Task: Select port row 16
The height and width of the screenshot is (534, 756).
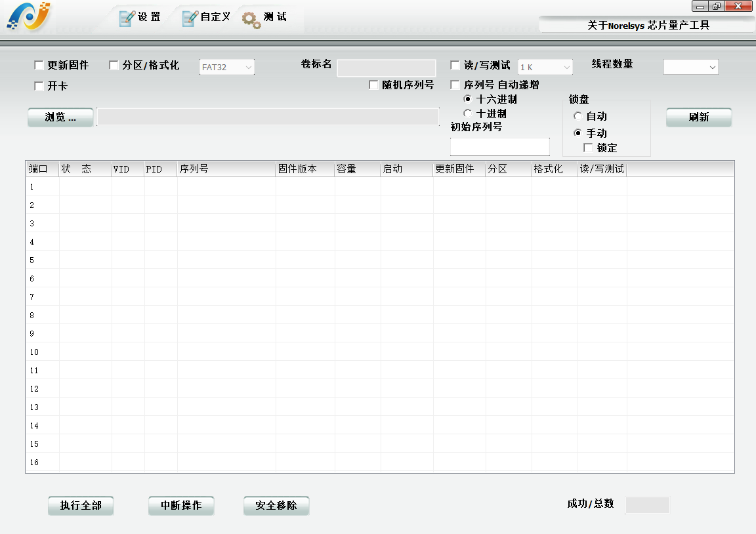Action: (380, 462)
